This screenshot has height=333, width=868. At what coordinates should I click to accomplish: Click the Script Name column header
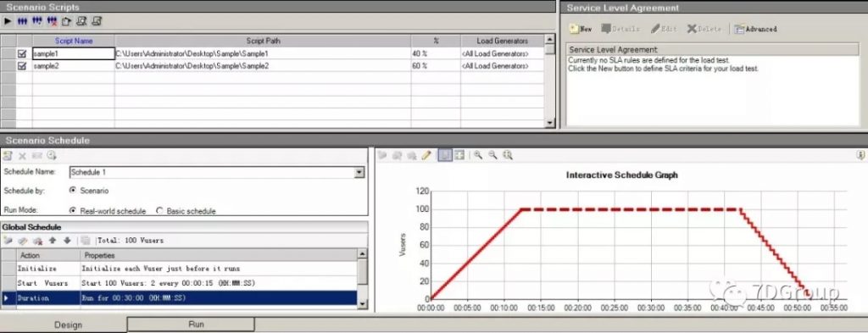coord(74,41)
